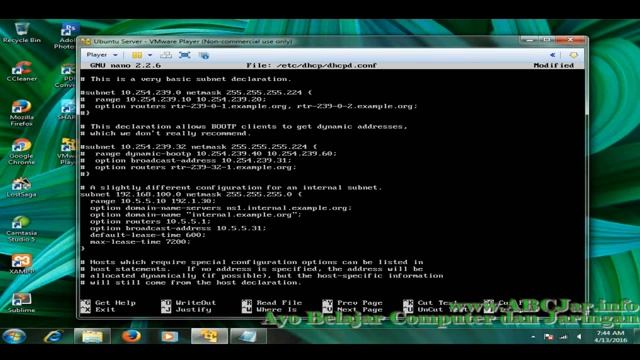Click the 'max-lease-time 7200;' line
The image size is (640, 360).
[x=140, y=242]
